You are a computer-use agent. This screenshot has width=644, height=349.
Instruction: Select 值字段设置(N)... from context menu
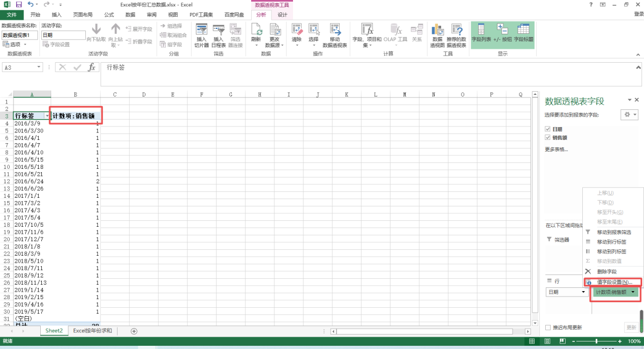(614, 282)
